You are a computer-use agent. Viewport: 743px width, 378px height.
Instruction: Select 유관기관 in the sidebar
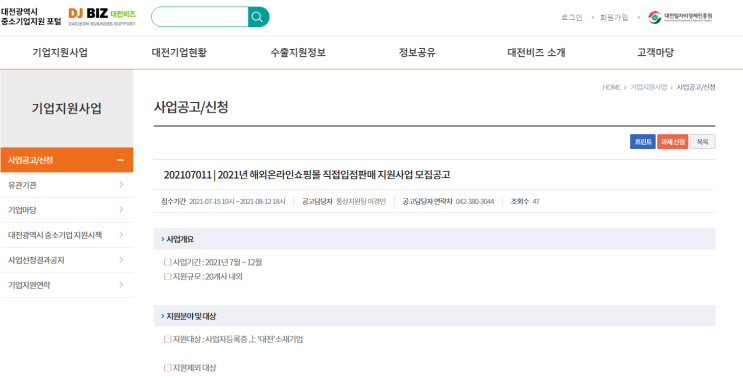coord(66,185)
